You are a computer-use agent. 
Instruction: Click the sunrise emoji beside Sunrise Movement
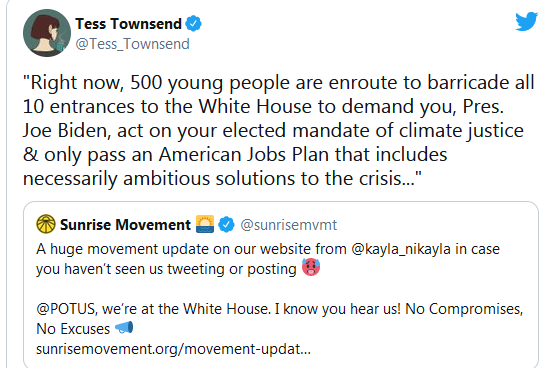click(x=205, y=224)
